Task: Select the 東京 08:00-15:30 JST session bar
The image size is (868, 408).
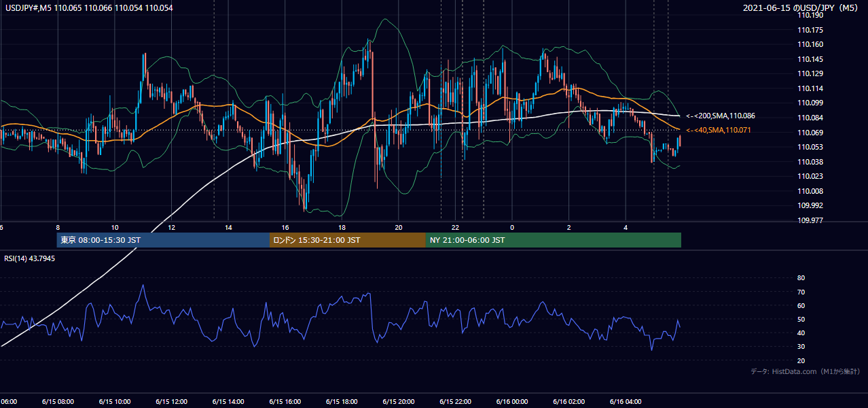Action: [163, 240]
